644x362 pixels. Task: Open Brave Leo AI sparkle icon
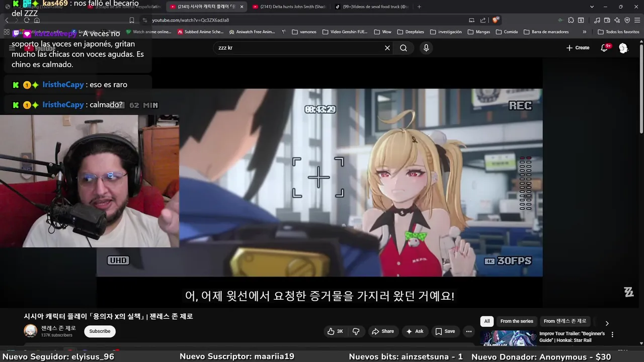click(617, 20)
